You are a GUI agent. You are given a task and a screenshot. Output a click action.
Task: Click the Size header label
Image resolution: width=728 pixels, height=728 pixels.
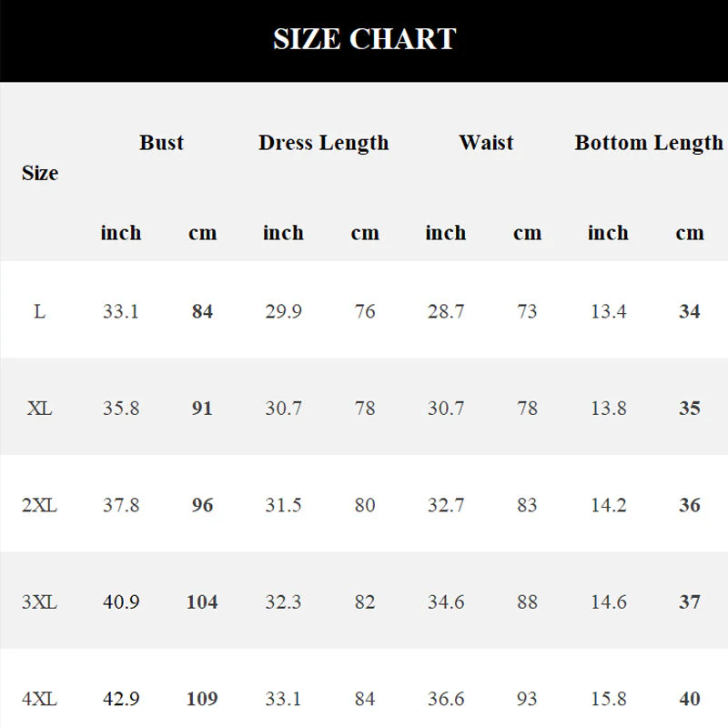40,173
